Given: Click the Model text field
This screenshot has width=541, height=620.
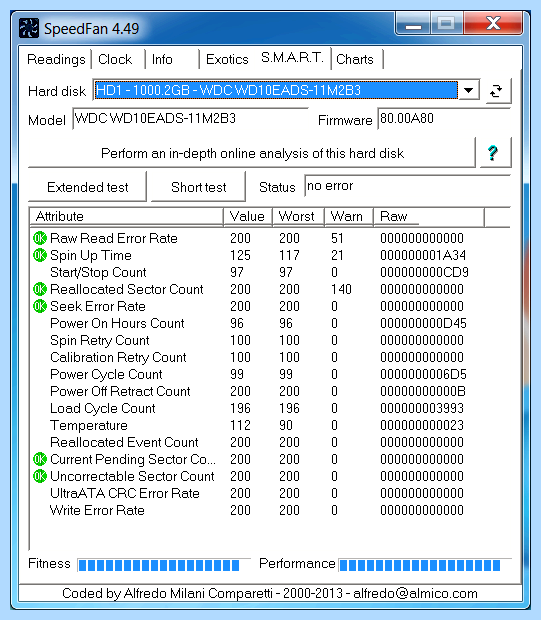Looking at the screenshot, I should coord(190,119).
